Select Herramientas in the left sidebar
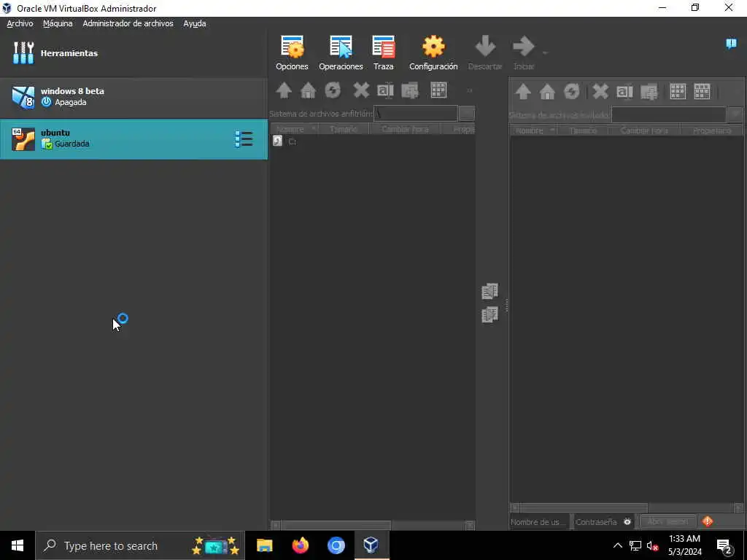747x560 pixels. click(133, 52)
